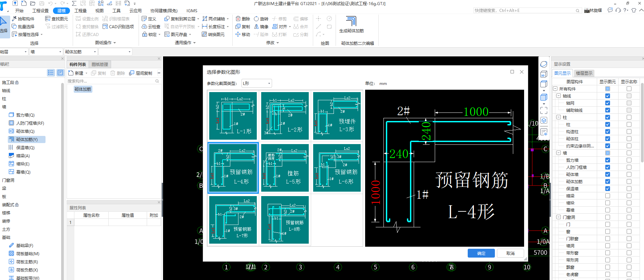Expand the 装修 navigation category
The width and height of the screenshot is (644, 280).
tap(6, 221)
